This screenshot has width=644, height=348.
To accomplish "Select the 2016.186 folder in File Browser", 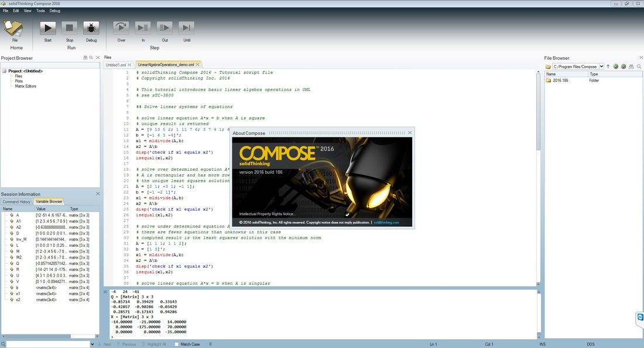I will coord(560,81).
